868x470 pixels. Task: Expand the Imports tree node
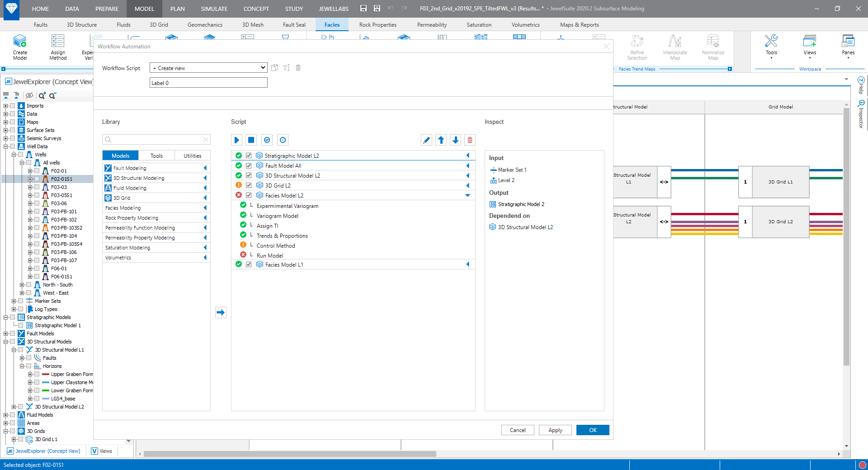(x=6, y=106)
